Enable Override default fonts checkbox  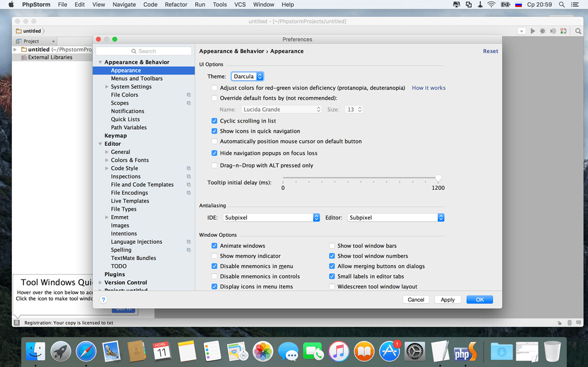214,98
